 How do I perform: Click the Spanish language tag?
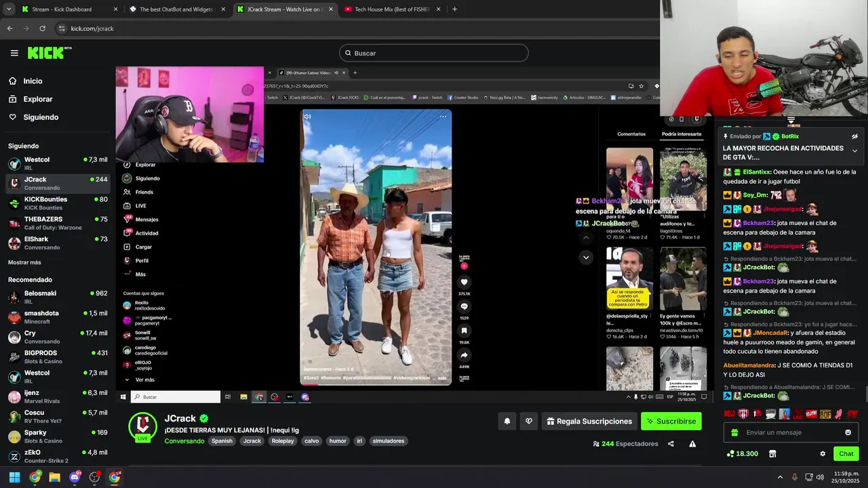[222, 441]
